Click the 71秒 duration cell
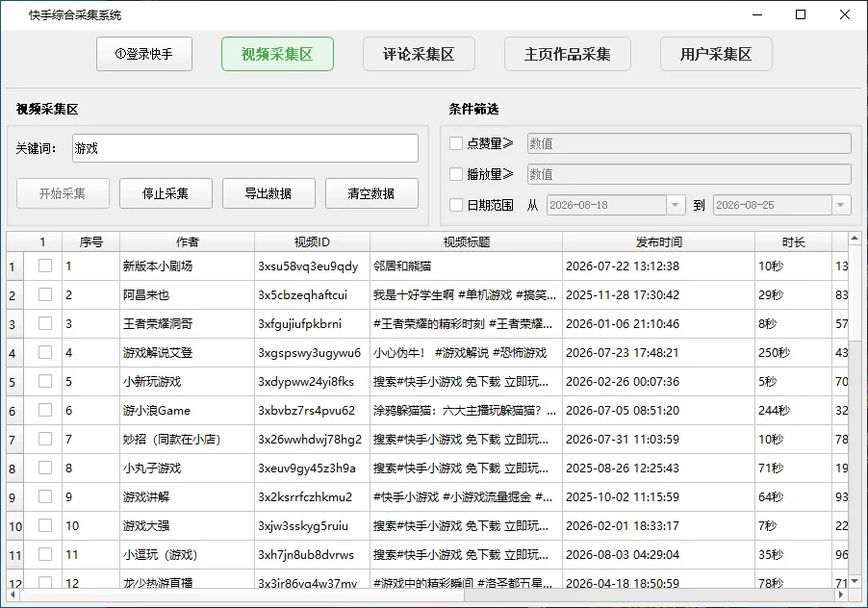This screenshot has width=868, height=608. tap(793, 468)
